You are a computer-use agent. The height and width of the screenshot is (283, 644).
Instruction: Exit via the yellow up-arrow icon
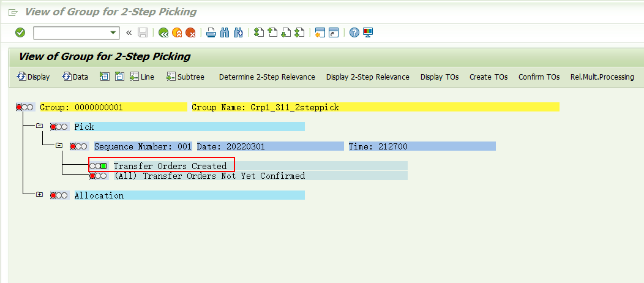coord(176,33)
